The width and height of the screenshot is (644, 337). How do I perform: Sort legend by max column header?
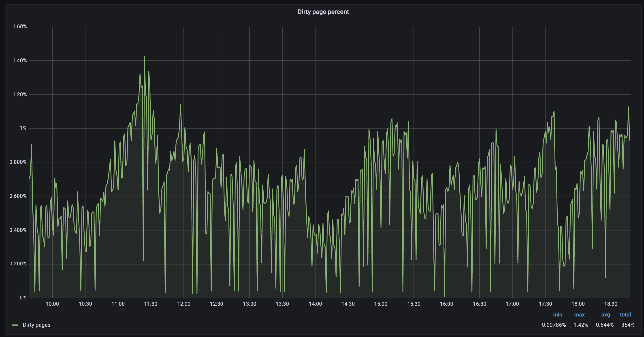579,314
